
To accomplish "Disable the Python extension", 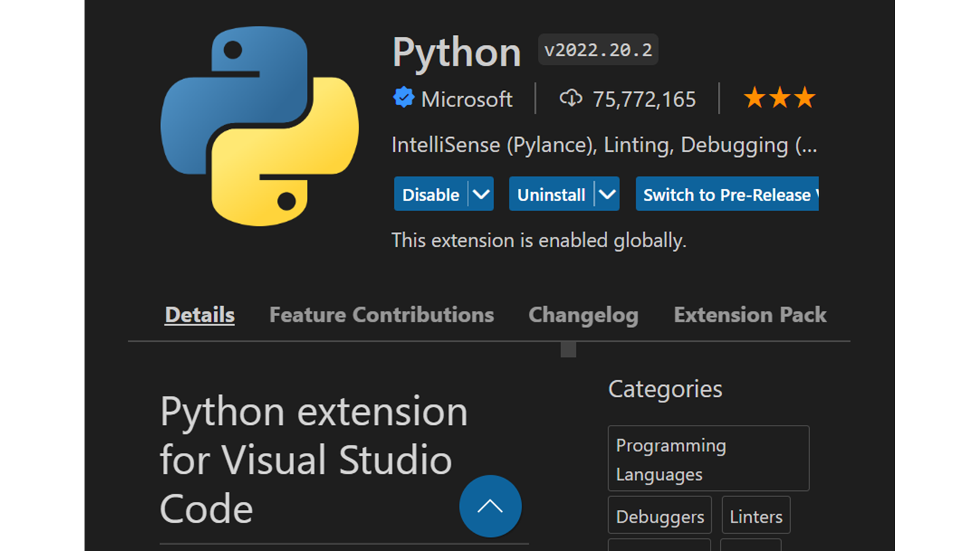I will click(x=431, y=195).
